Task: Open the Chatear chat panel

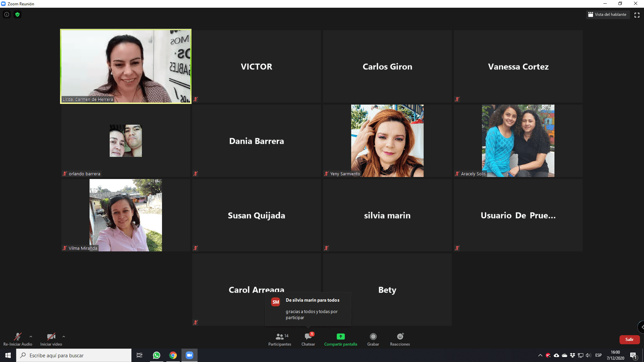Action: click(308, 339)
